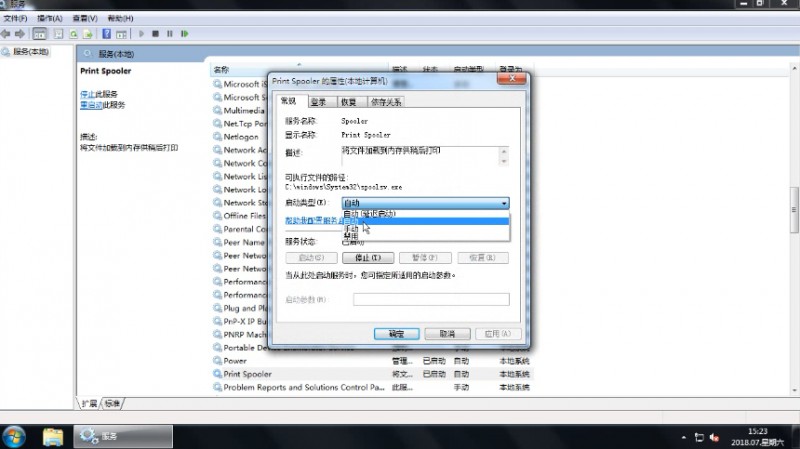Open the 启动类型 startup type combo box
Viewport: 800px width, 449px height.
point(426,203)
